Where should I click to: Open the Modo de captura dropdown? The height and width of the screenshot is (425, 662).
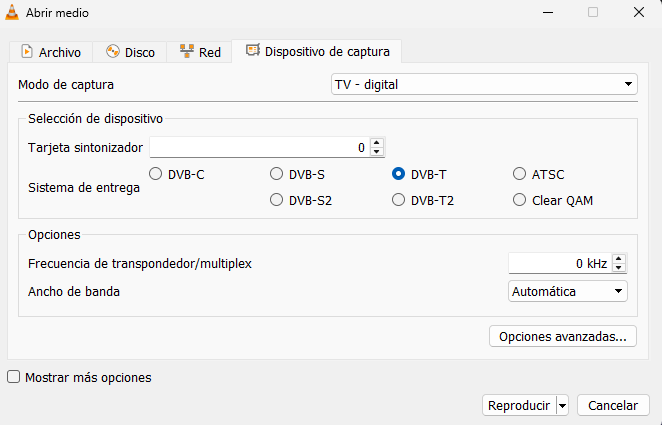(x=483, y=84)
